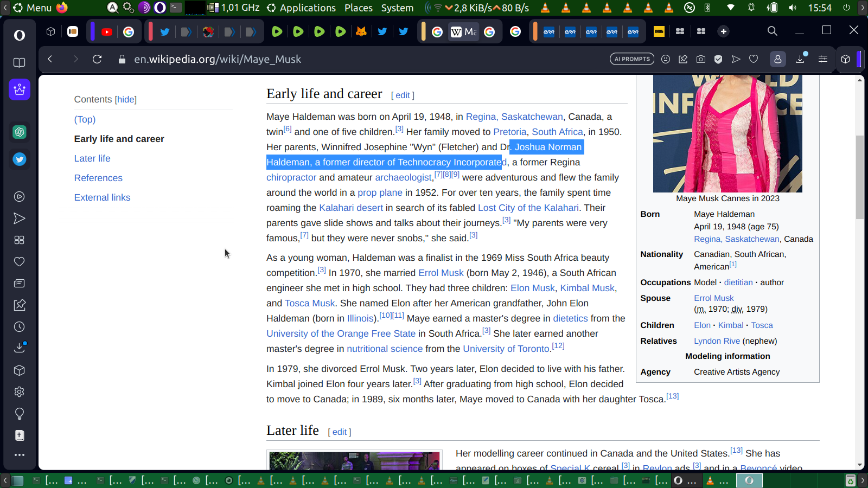Viewport: 868px width, 488px height.
Task: Go to Later life in the Contents
Action: pos(92,158)
